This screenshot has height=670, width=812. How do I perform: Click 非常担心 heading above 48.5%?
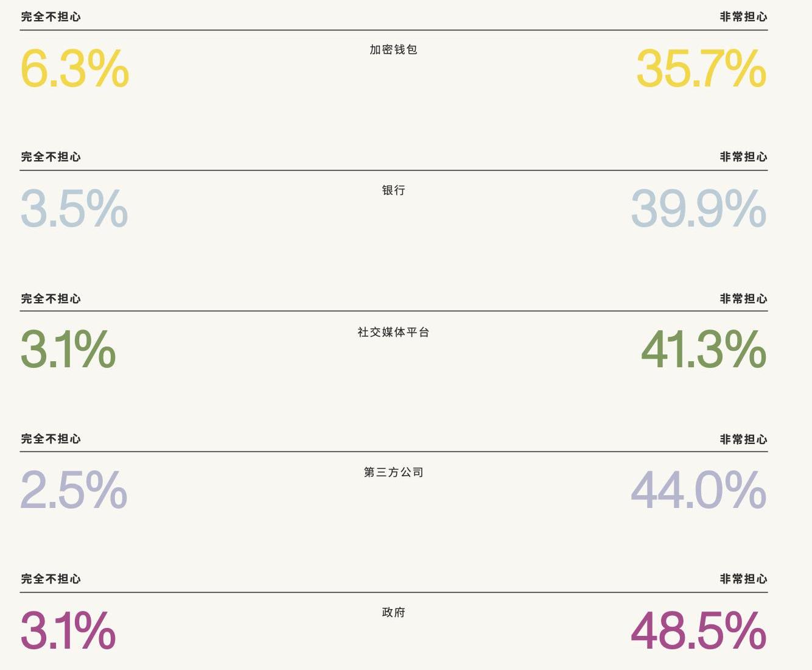pos(743,579)
